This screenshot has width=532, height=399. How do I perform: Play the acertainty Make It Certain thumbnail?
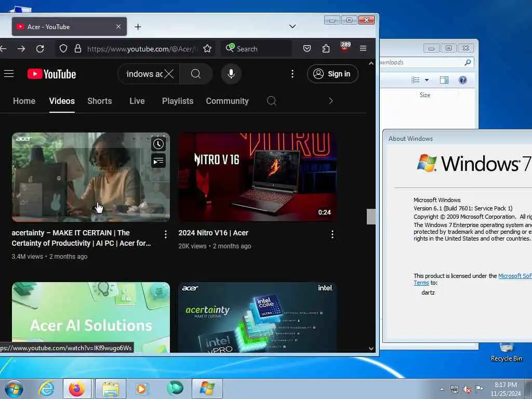point(90,177)
